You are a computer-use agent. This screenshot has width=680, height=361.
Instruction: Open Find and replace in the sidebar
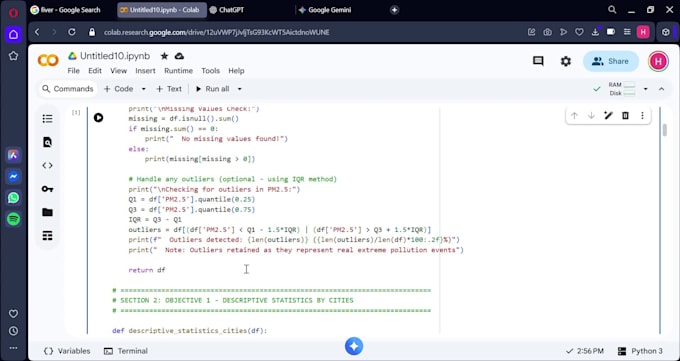47,142
